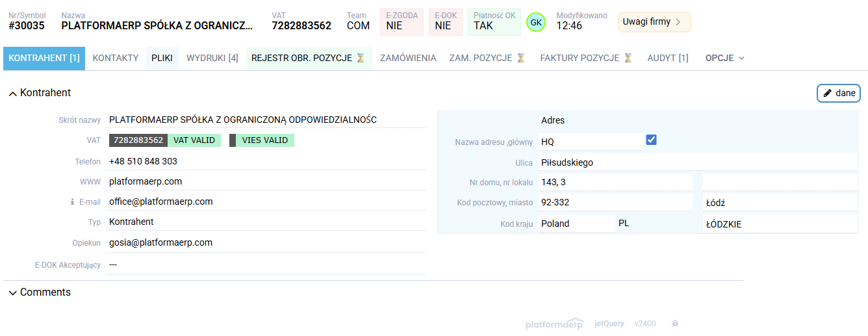The width and height of the screenshot is (868, 336).
Task: Click the GK user avatar badge
Action: tap(536, 22)
